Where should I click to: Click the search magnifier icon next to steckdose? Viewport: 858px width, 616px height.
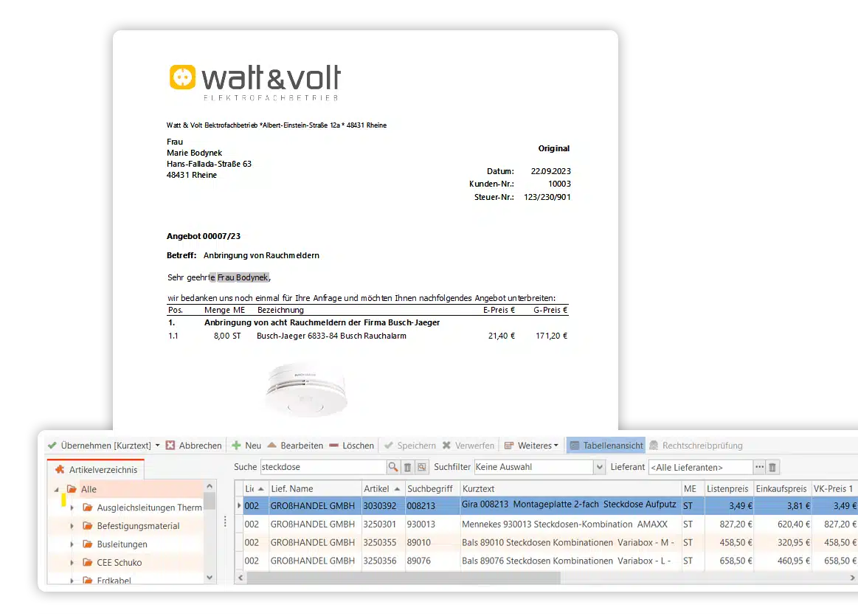point(393,467)
